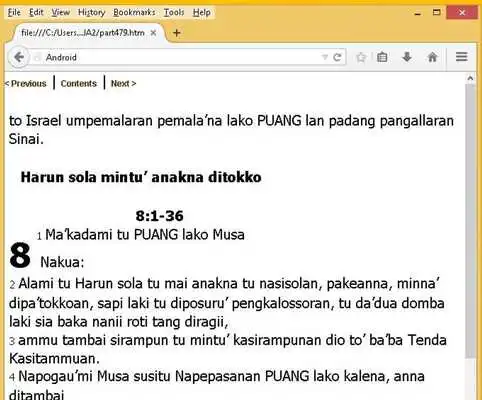This screenshot has height=400, width=482.
Task: Open the hamburger menu icon
Action: (x=462, y=57)
